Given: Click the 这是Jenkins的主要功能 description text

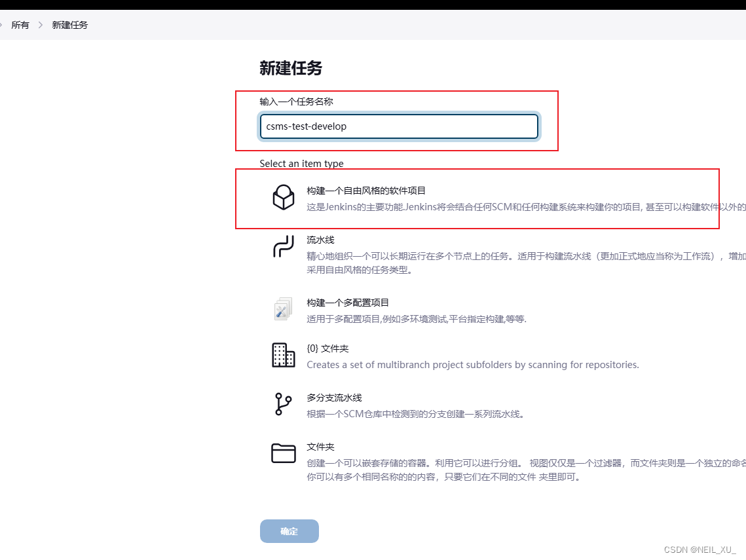Looking at the screenshot, I should [x=526, y=207].
